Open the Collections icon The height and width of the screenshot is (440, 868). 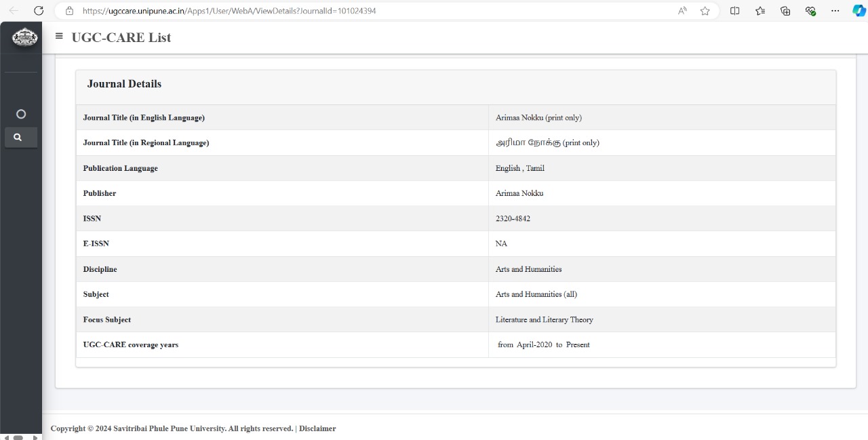click(785, 11)
